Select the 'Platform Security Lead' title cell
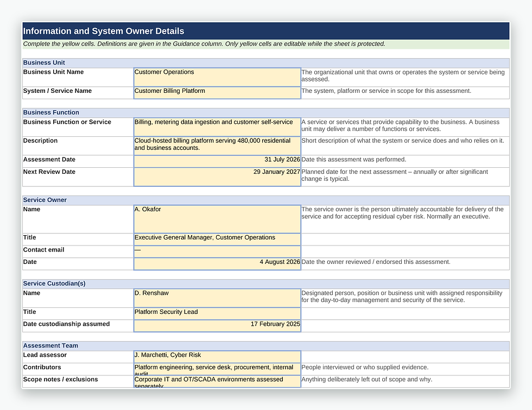532x410 pixels. pyautogui.click(x=217, y=314)
